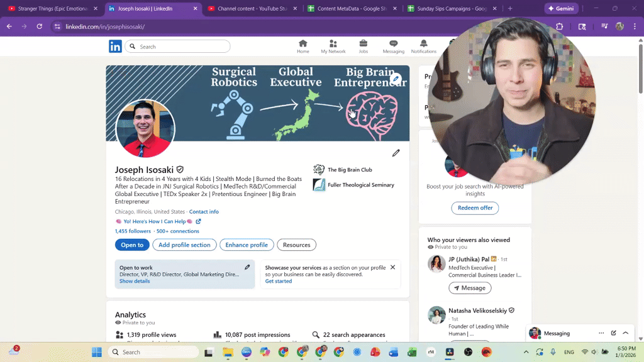
Task: Go back in browser history
Action: pyautogui.click(x=9, y=26)
